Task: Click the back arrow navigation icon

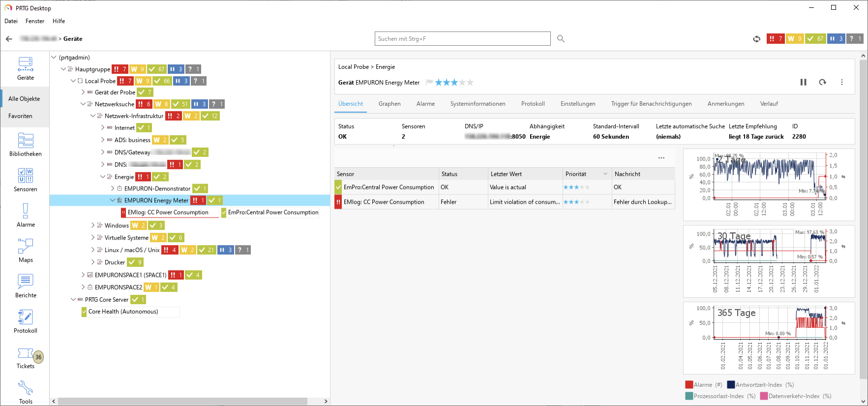Action: point(9,39)
